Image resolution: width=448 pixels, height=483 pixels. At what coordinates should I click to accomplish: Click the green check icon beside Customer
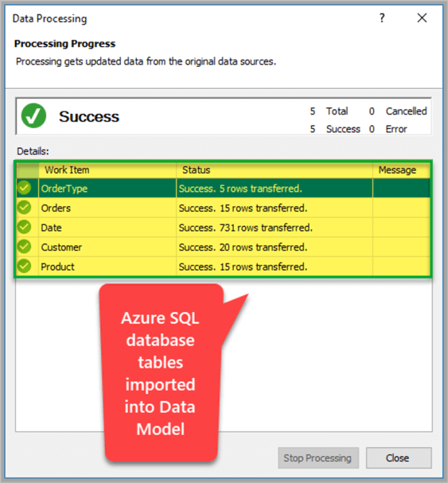[x=24, y=247]
